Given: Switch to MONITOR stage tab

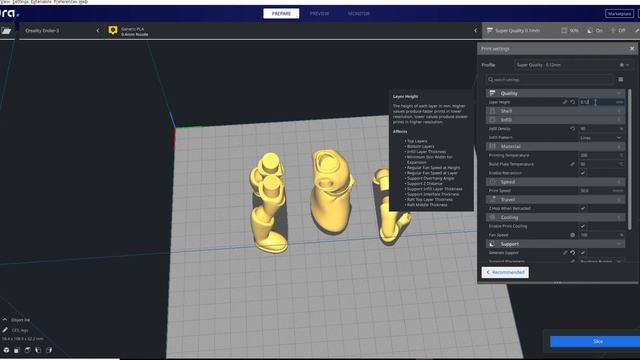Looking at the screenshot, I should point(359,13).
